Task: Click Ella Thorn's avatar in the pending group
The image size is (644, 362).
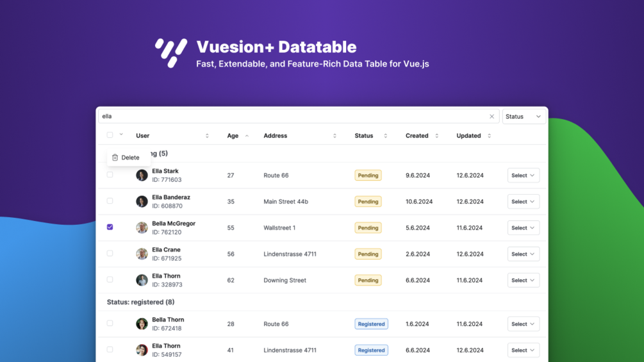Action: (142, 280)
